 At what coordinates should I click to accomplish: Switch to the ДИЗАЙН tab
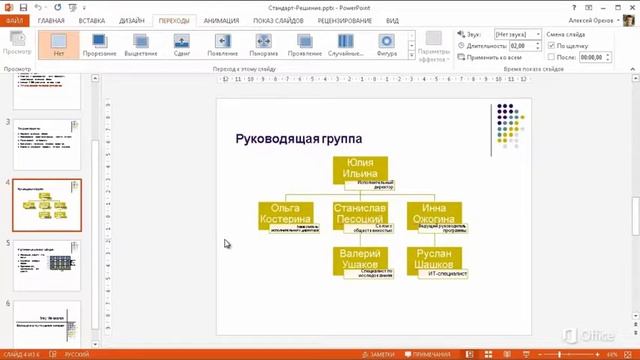(131, 20)
